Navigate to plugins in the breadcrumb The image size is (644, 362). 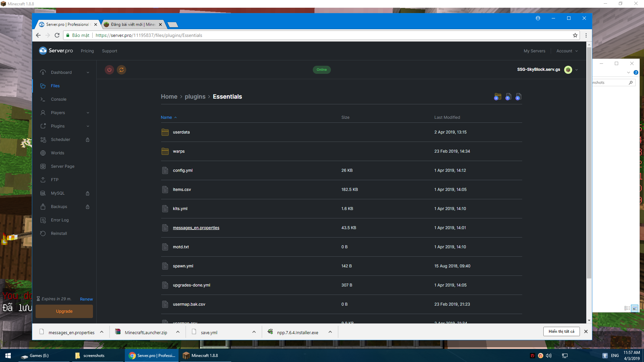tap(195, 97)
